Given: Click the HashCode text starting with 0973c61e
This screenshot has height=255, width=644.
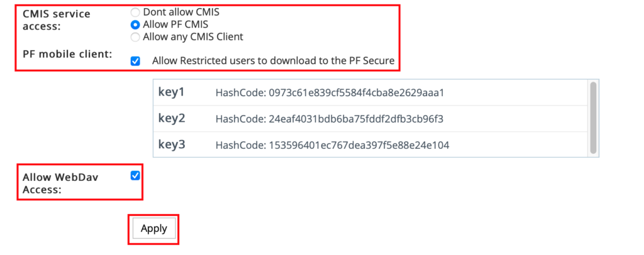Looking at the screenshot, I should point(330,93).
